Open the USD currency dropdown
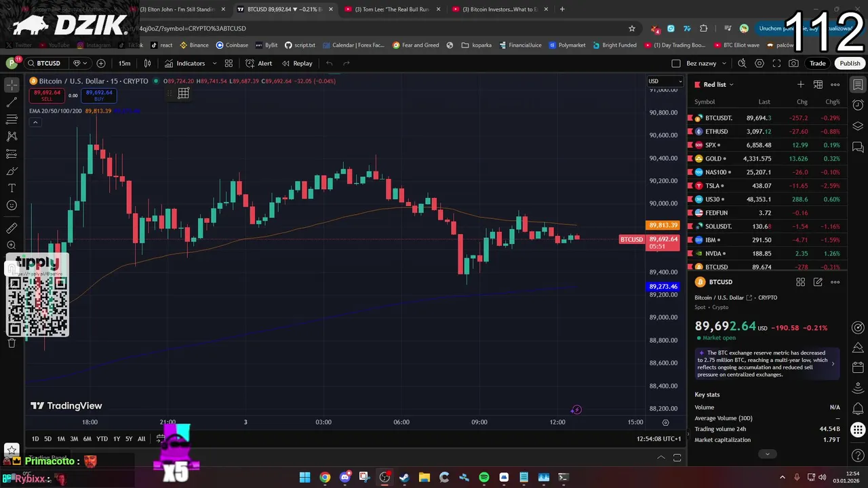This screenshot has height=488, width=868. [x=665, y=81]
